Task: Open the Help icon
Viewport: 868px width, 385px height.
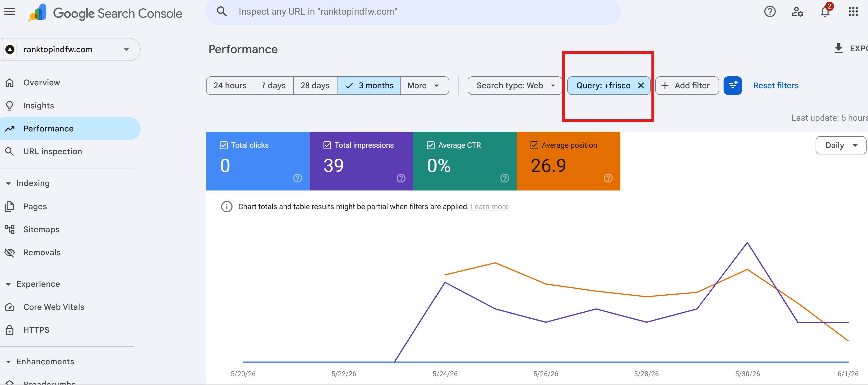Action: 770,12
